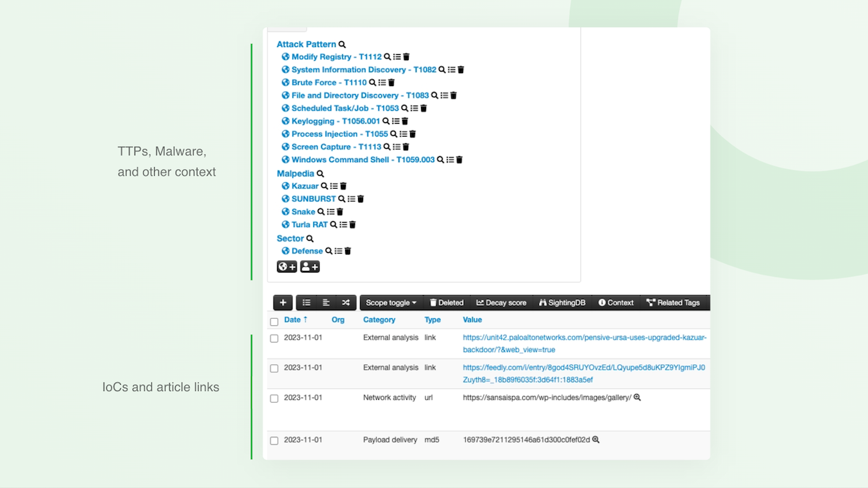Image resolution: width=868 pixels, height=488 pixels.
Task: Click the magnifier beside Malpedia heading
Action: tap(320, 173)
